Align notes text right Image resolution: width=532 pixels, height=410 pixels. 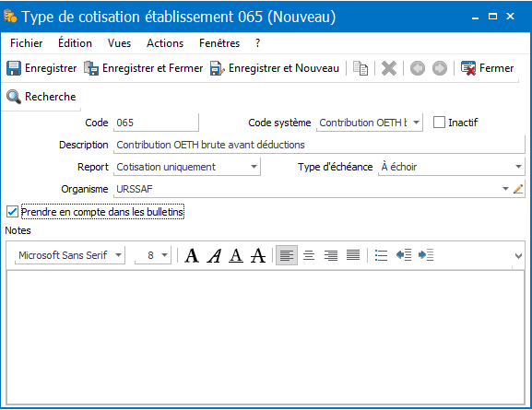coord(331,255)
